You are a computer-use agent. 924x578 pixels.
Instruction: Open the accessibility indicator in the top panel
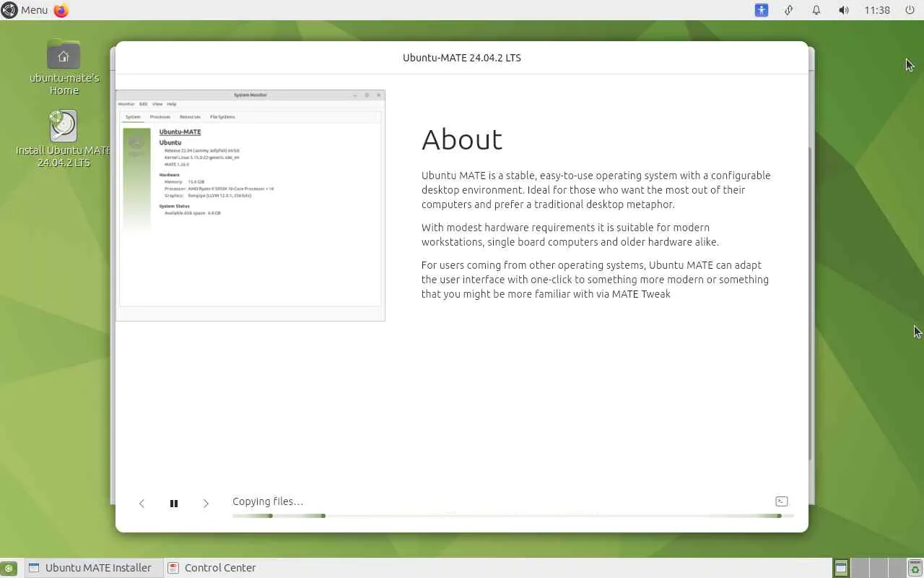[x=762, y=10]
